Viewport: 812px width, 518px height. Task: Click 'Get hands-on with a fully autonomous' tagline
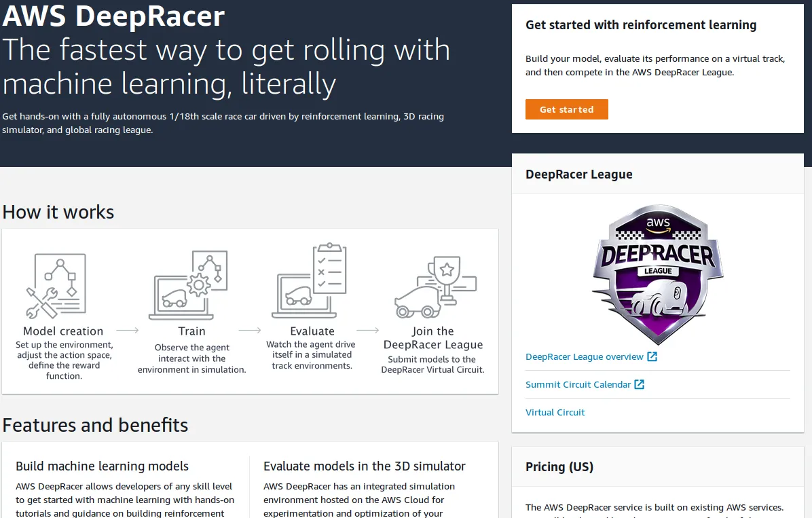(223, 123)
